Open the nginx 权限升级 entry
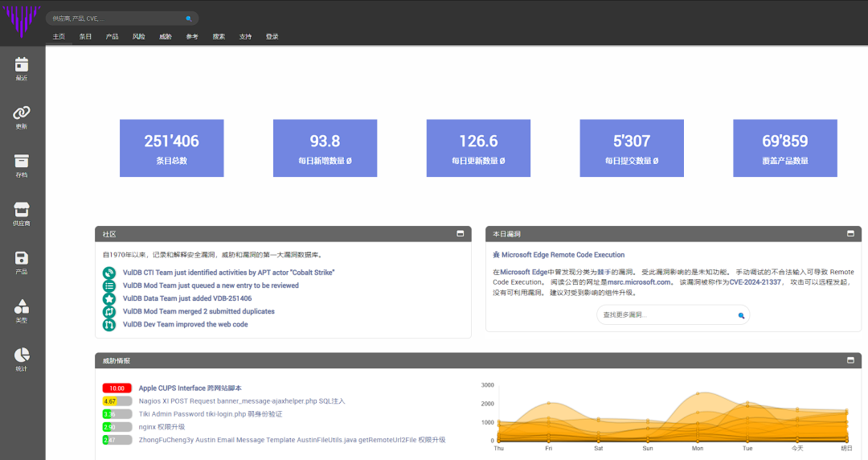The width and height of the screenshot is (868, 460). (x=162, y=427)
